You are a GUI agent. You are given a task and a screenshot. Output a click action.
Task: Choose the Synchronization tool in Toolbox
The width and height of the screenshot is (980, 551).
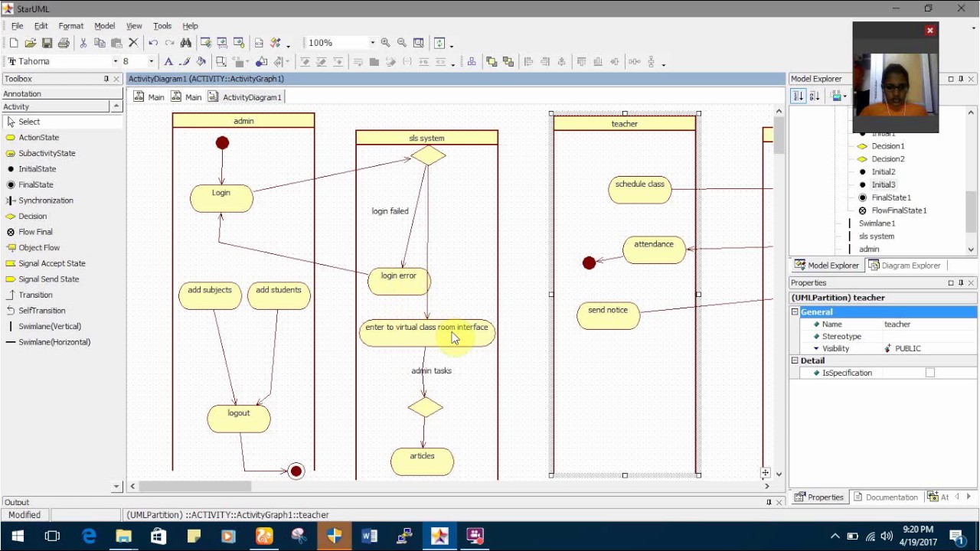tap(46, 201)
